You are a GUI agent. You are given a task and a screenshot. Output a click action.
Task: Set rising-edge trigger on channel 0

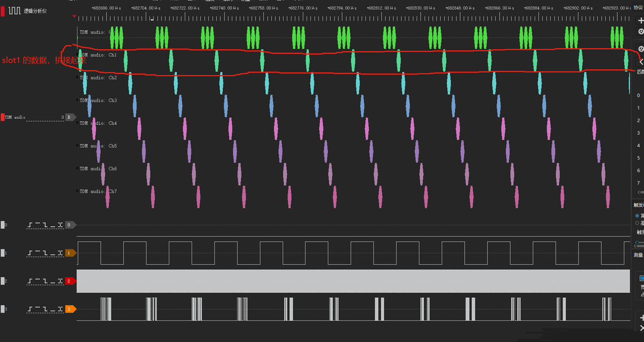coord(30,225)
